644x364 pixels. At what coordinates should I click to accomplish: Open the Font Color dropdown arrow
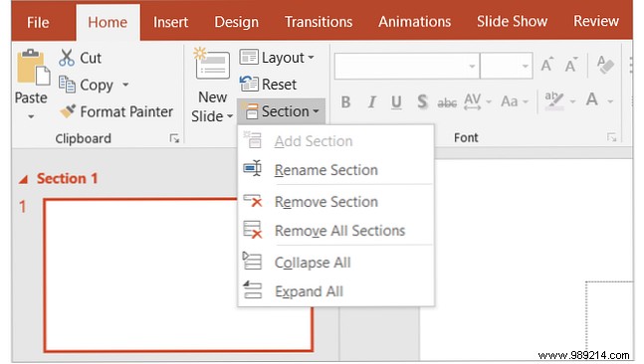[610, 101]
